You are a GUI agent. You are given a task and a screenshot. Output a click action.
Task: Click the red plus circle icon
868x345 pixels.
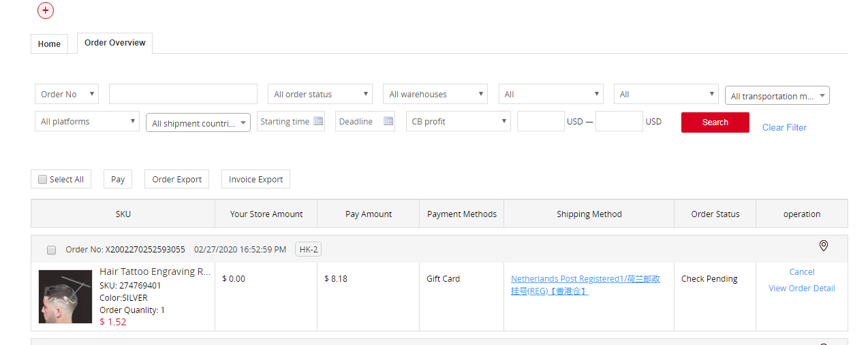[46, 11]
